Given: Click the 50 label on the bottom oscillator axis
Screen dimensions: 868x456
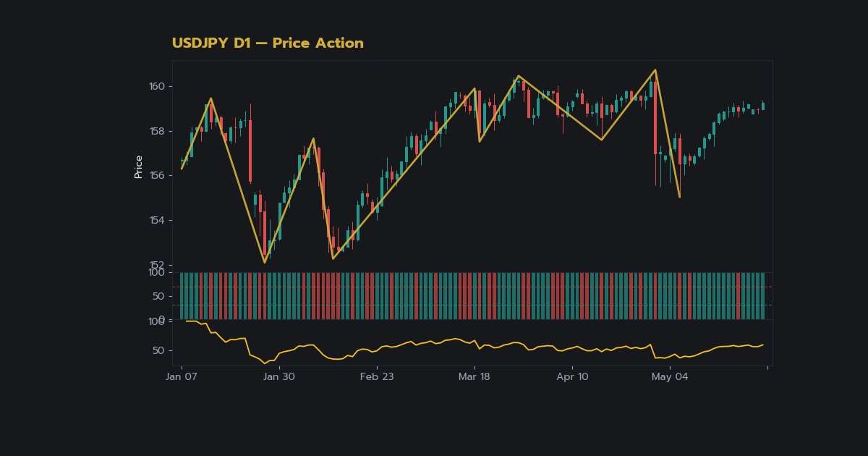Looking at the screenshot, I should click(x=160, y=350).
